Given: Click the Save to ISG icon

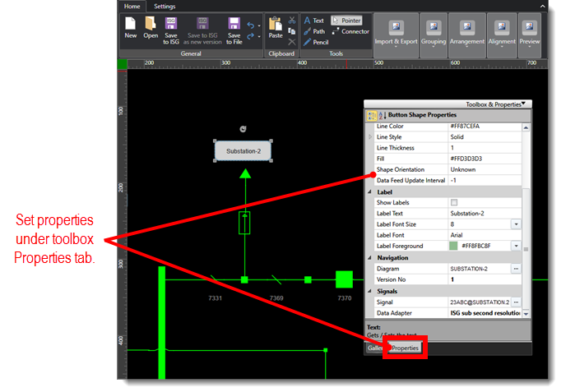Looking at the screenshot, I should pyautogui.click(x=171, y=30).
